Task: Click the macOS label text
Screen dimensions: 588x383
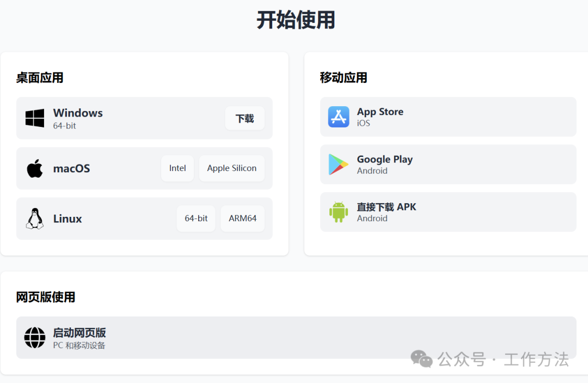Action: (72, 168)
